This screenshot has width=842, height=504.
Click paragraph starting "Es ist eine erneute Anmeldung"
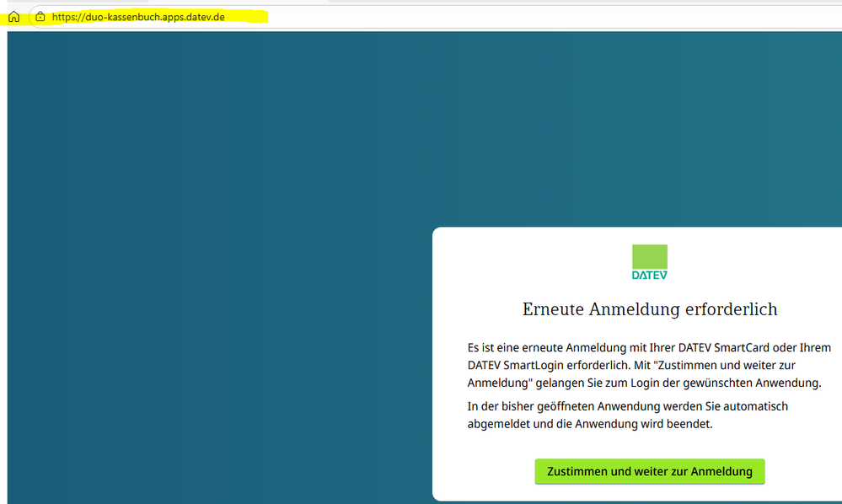pos(649,365)
